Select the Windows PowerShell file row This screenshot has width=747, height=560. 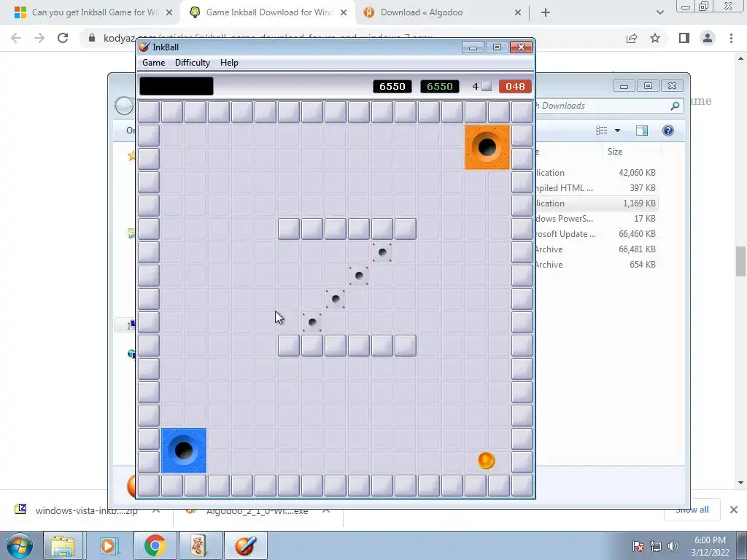(595, 219)
